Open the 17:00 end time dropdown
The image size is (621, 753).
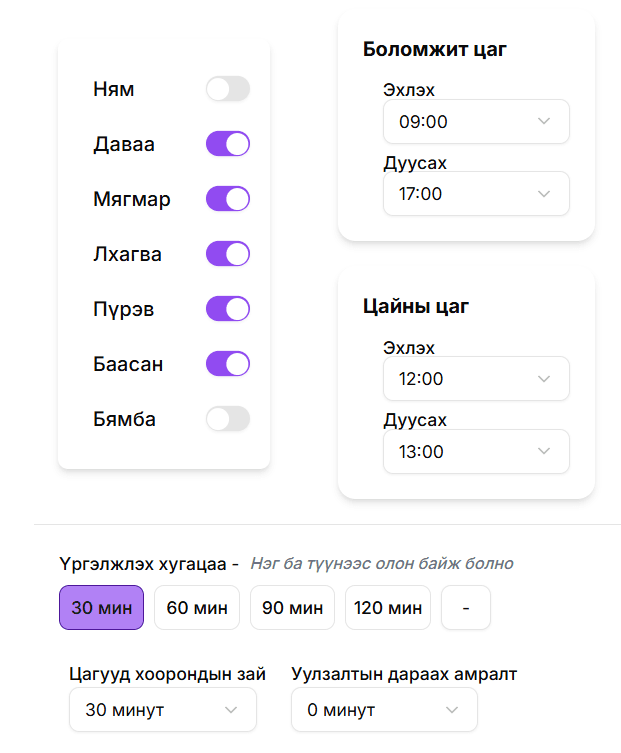coord(475,194)
